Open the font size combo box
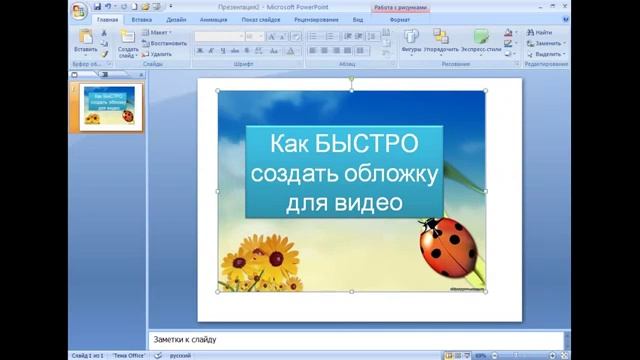The height and width of the screenshot is (360, 640). pyautogui.click(x=255, y=37)
